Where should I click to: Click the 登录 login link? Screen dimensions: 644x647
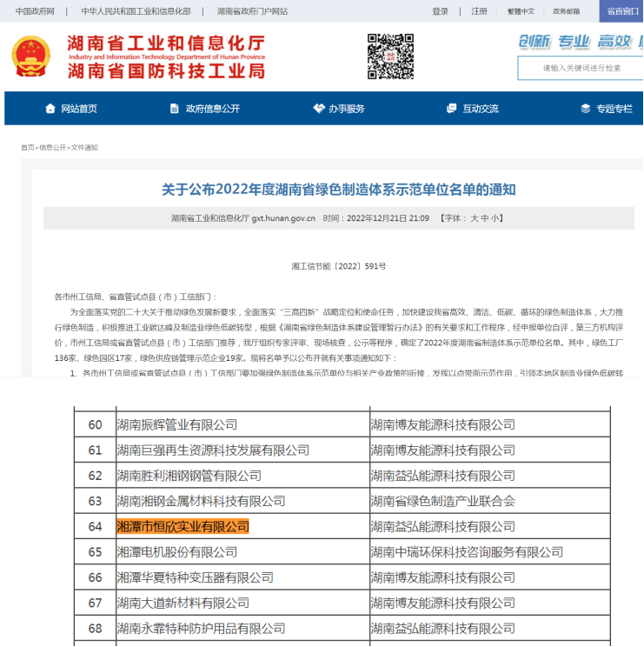pyautogui.click(x=441, y=11)
